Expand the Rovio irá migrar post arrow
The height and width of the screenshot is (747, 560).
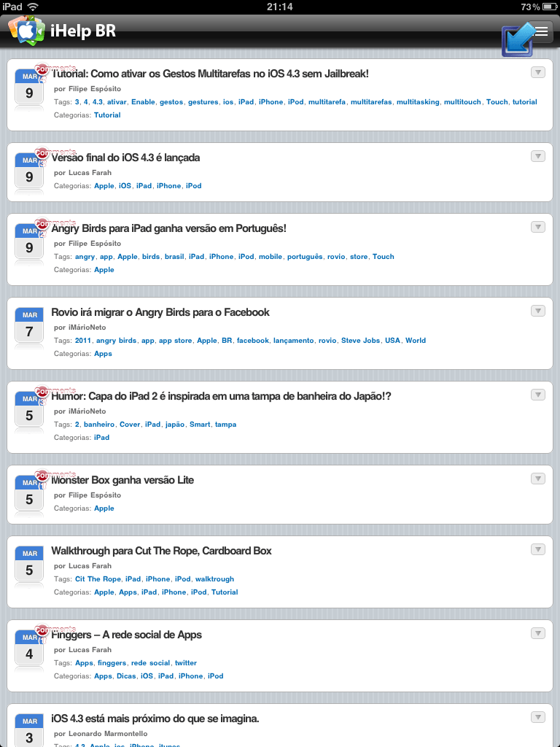point(537,311)
